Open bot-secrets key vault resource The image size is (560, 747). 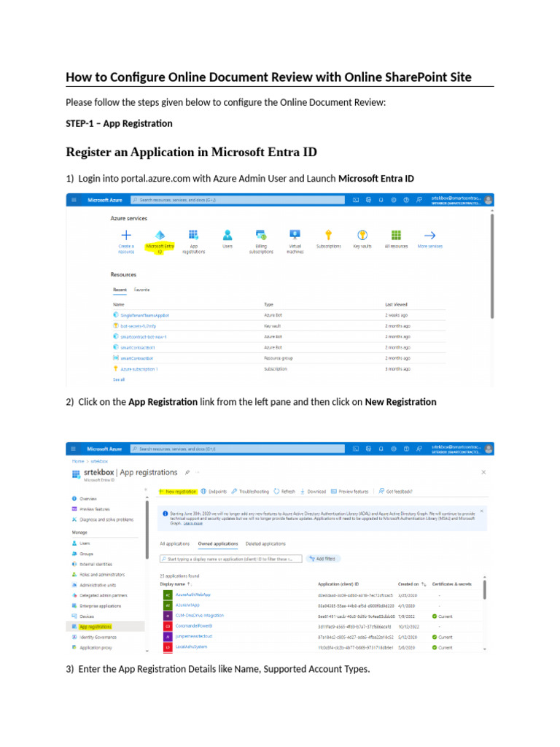pos(138,326)
